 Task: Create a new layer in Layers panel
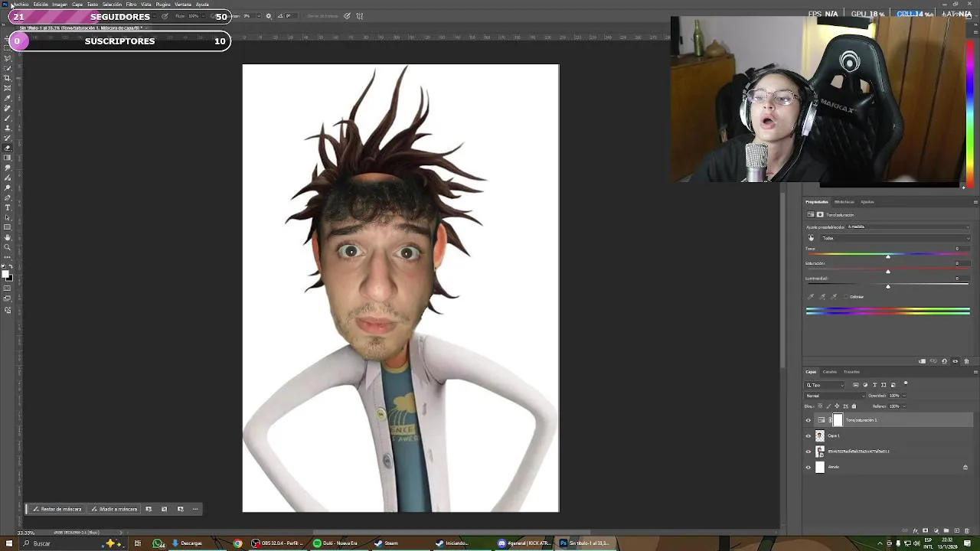957,530
